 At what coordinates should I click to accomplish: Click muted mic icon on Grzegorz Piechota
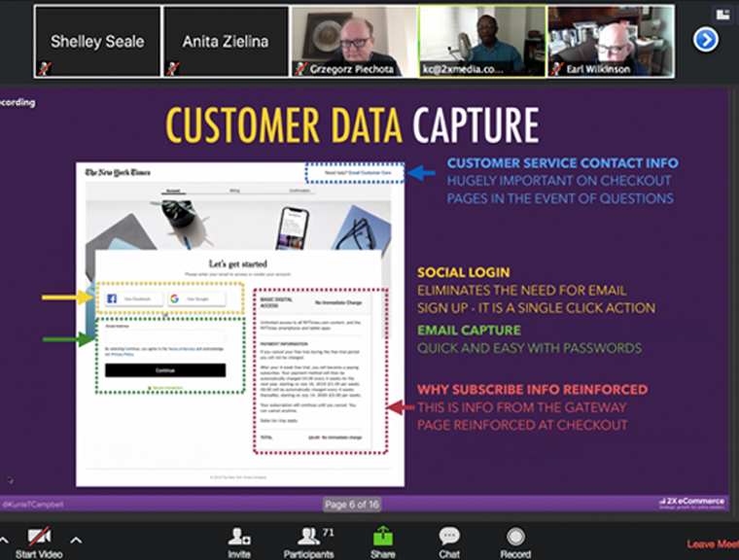tap(300, 69)
